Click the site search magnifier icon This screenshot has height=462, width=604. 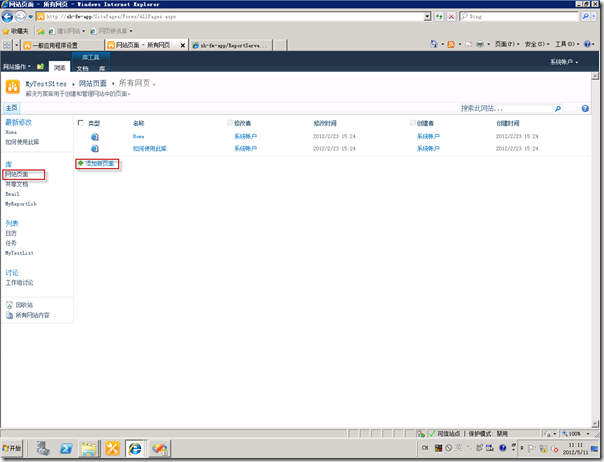pos(557,109)
